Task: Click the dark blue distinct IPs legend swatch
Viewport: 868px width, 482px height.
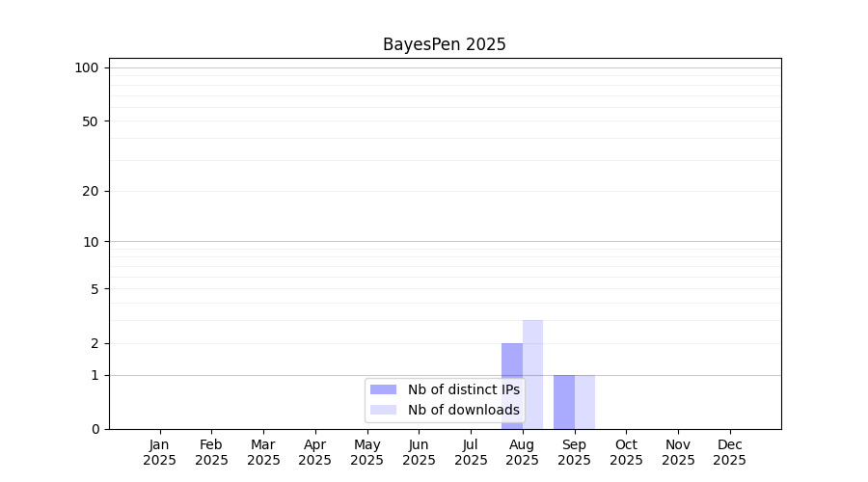Action: coord(383,389)
